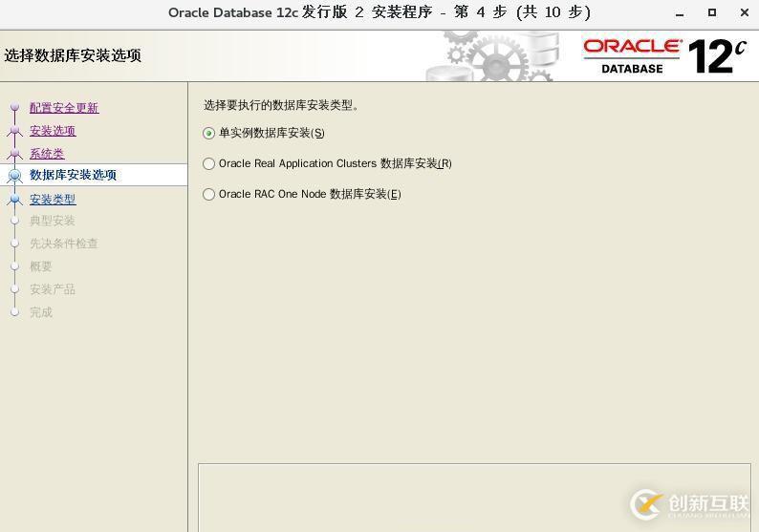The width and height of the screenshot is (759, 532).
Task: Click step node icon beside 系统类
Action: 15,154
